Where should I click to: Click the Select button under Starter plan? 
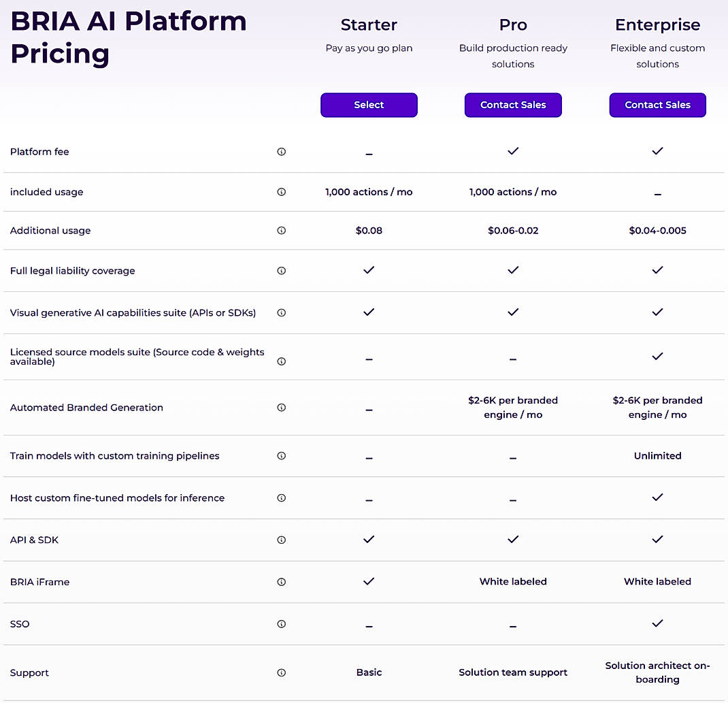[369, 105]
